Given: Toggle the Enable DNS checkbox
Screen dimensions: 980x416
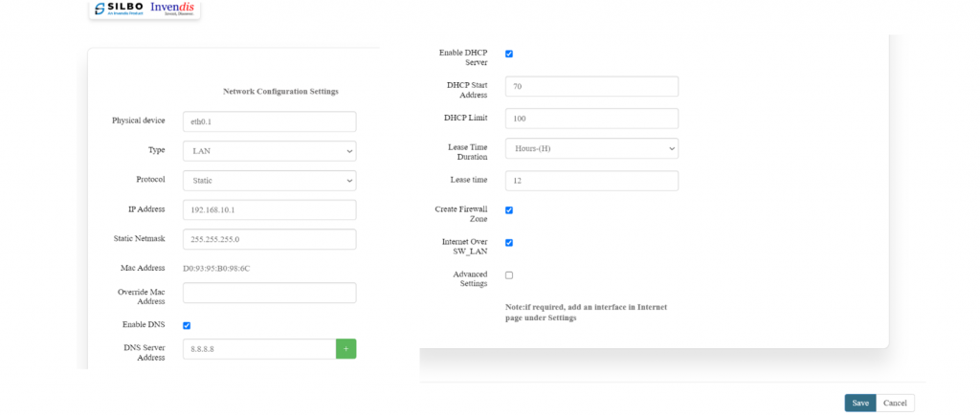Looking at the screenshot, I should [187, 325].
